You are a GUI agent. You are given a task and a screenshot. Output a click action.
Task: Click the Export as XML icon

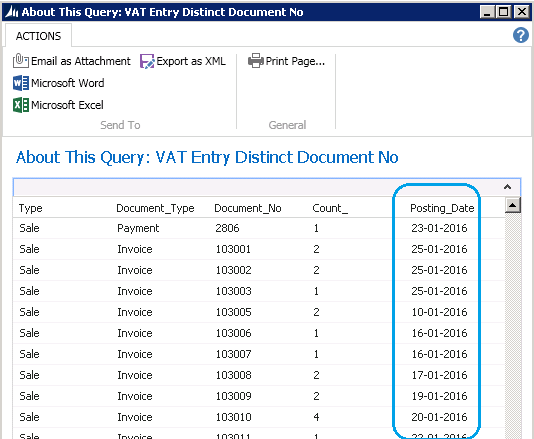pos(147,61)
